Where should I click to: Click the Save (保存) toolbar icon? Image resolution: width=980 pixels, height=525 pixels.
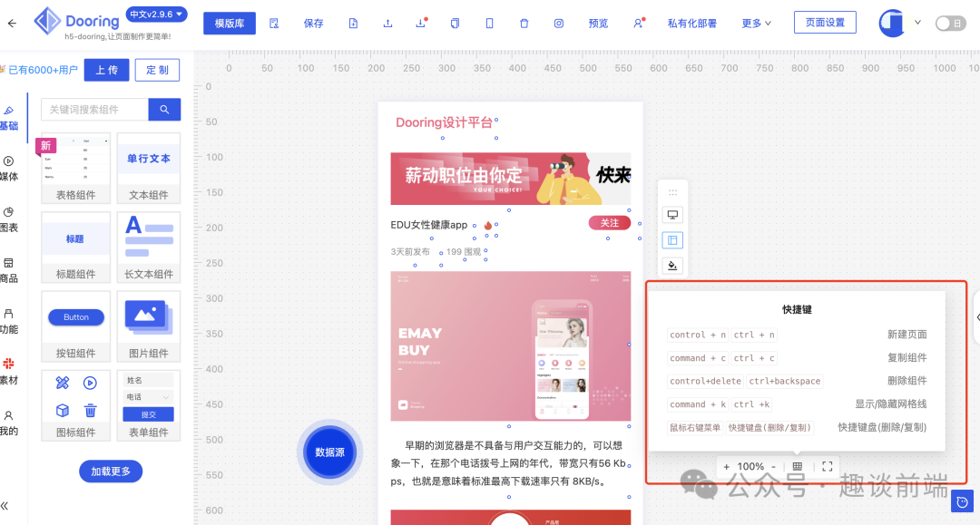[313, 23]
